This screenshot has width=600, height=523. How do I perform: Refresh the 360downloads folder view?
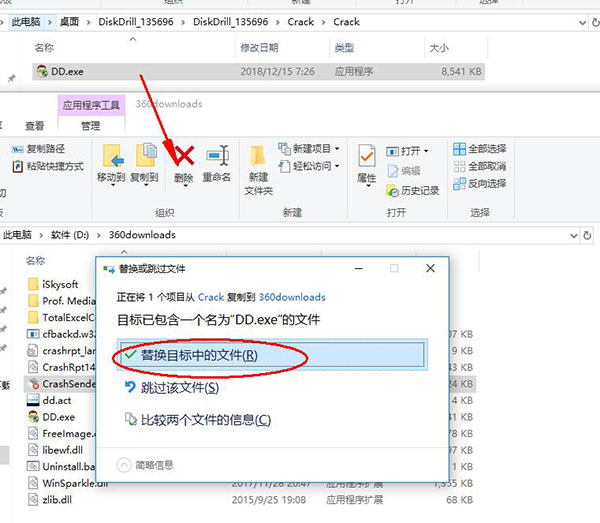pyautogui.click(x=587, y=235)
